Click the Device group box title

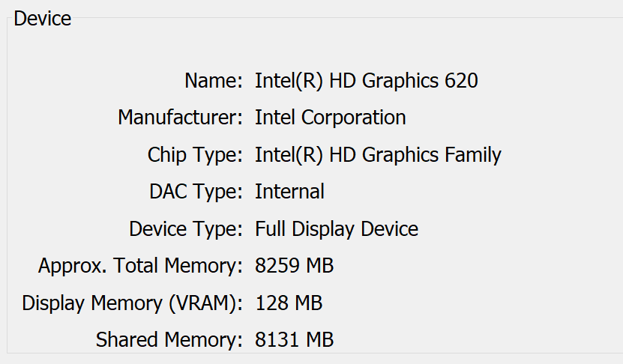click(43, 19)
